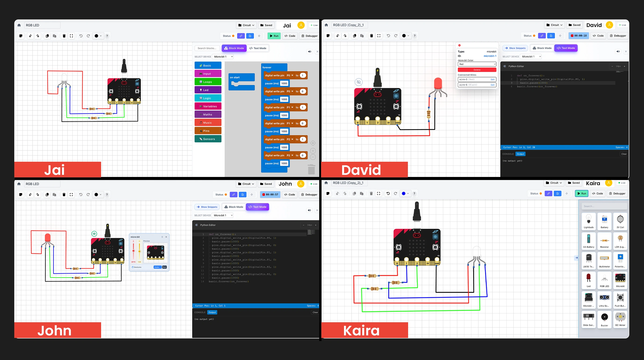
Task: Click the trash delete icon in Jai's toolbar
Action: coord(64,36)
